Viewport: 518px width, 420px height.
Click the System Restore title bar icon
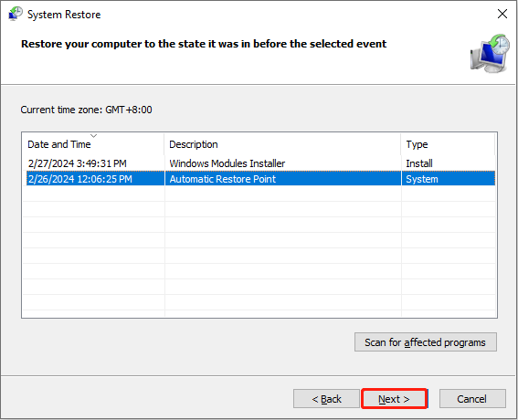16,14
